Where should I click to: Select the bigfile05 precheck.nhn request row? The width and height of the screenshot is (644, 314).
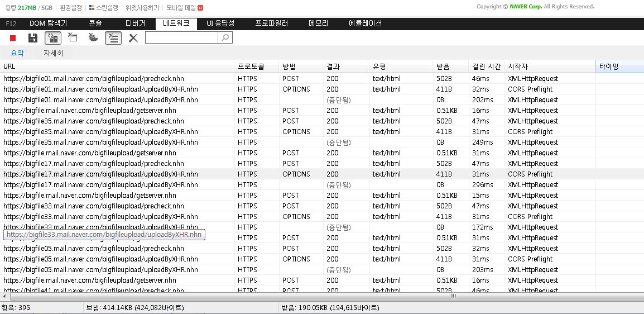click(x=322, y=248)
